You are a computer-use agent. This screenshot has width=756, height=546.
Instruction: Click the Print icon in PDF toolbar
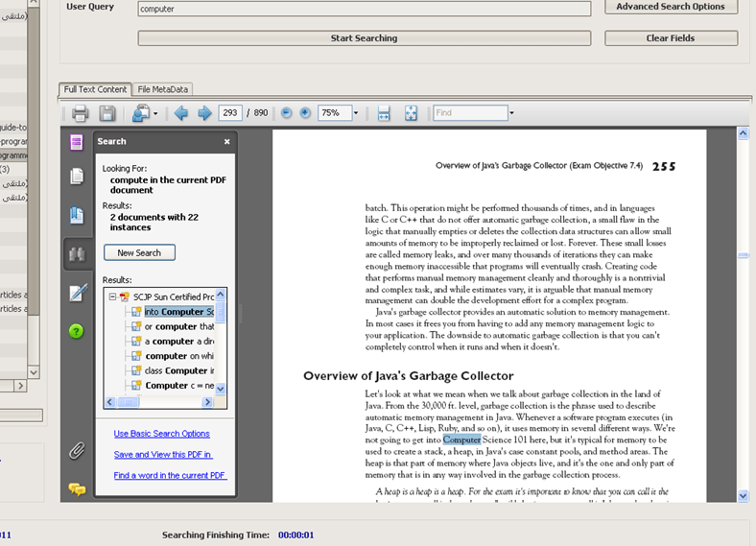click(80, 113)
